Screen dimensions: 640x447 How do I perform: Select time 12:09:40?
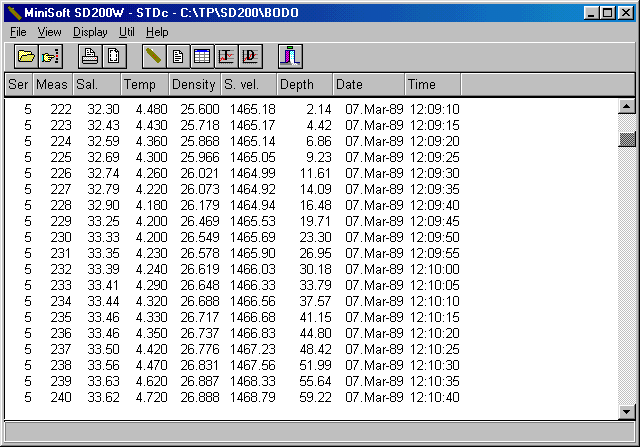[435, 205]
